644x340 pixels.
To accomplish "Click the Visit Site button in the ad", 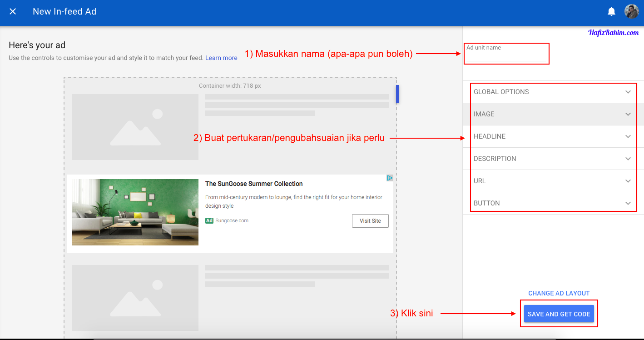I will 370,220.
